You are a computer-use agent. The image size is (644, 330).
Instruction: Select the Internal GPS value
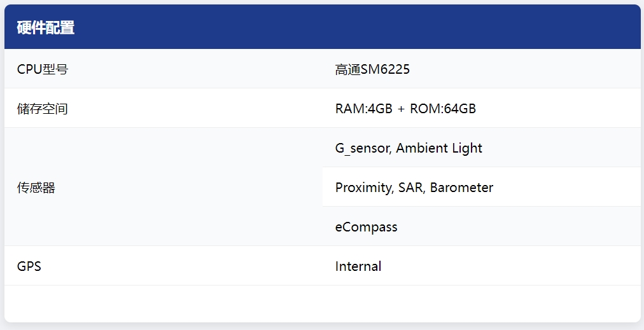point(358,266)
